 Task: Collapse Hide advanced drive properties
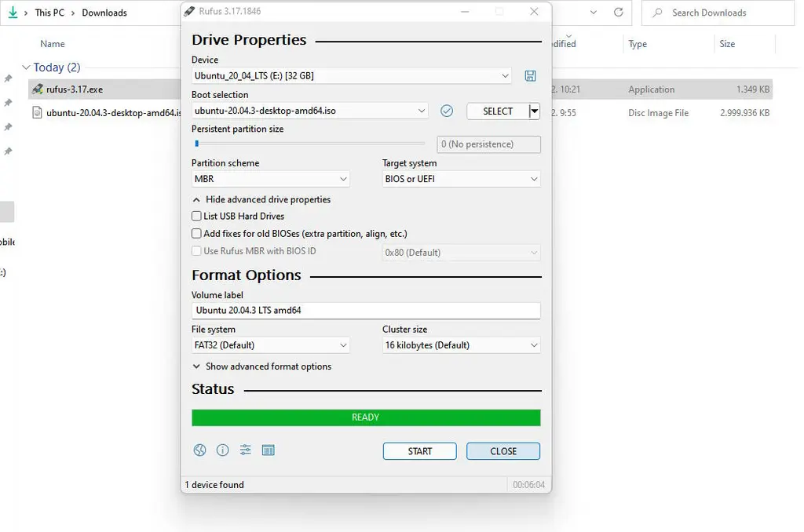point(261,199)
